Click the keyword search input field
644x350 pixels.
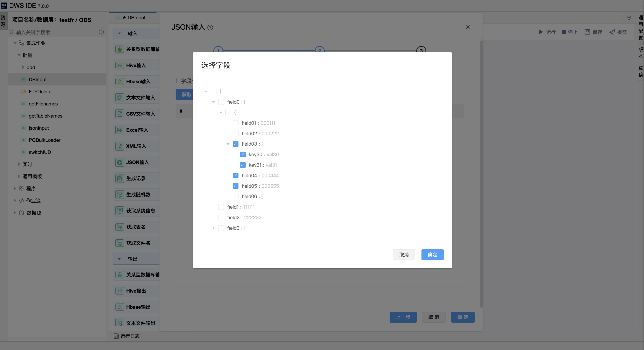coord(55,32)
